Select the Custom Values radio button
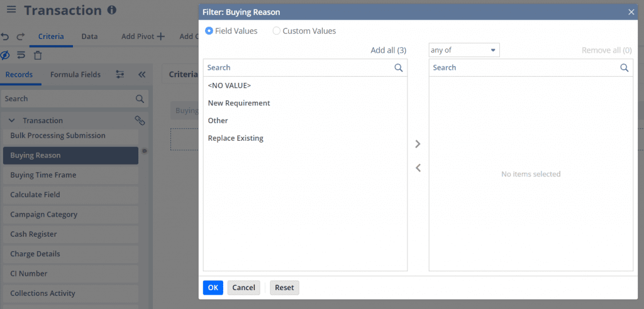This screenshot has width=644, height=309. tap(277, 31)
